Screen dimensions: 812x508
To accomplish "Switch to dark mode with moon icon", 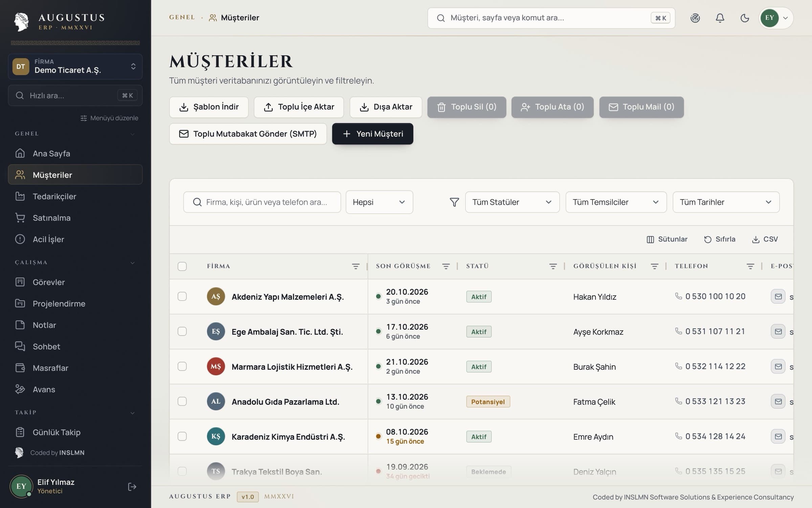I will (745, 18).
